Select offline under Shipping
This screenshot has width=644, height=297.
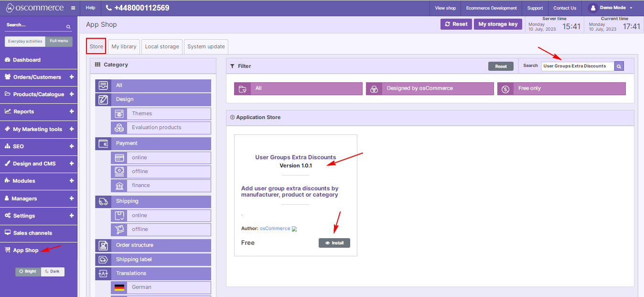[161, 230]
